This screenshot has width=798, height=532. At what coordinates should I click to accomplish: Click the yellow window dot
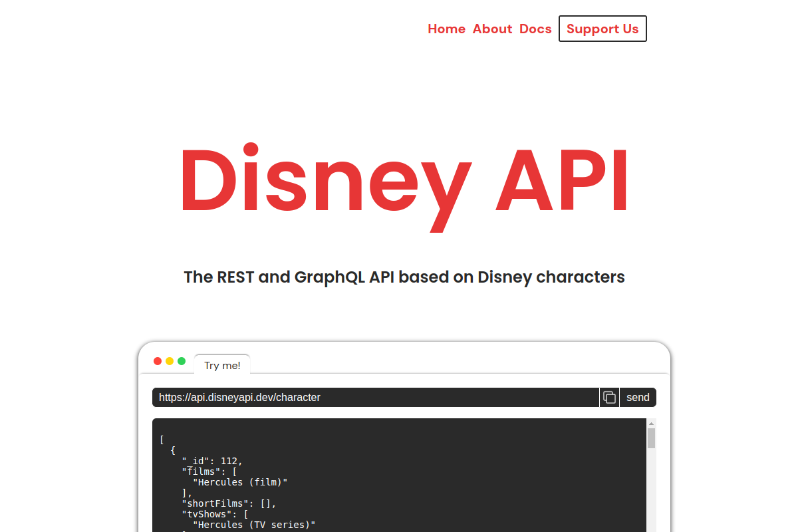tap(170, 361)
